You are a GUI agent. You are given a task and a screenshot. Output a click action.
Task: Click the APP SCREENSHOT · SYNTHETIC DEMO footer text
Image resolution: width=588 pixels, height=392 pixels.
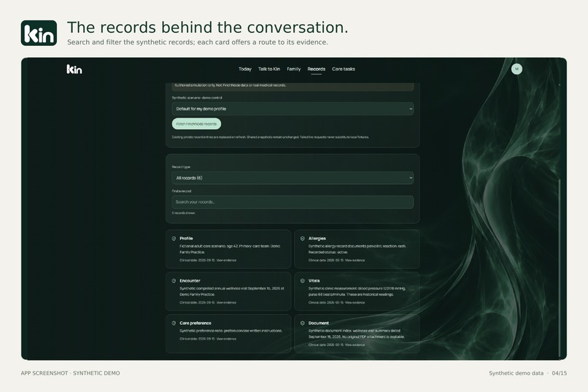[71, 373]
